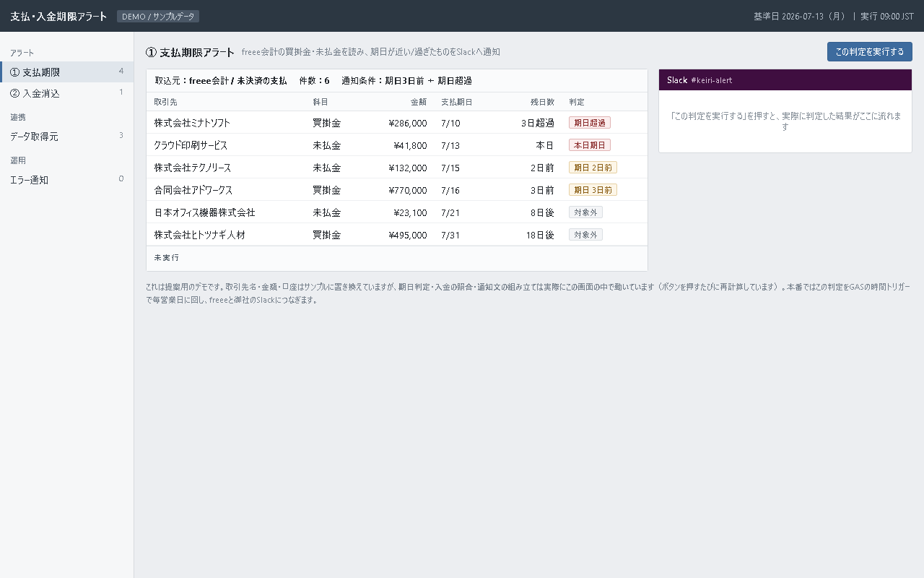Click the 7/31 due date cell
The height and width of the screenshot is (578, 924).
coord(450,235)
